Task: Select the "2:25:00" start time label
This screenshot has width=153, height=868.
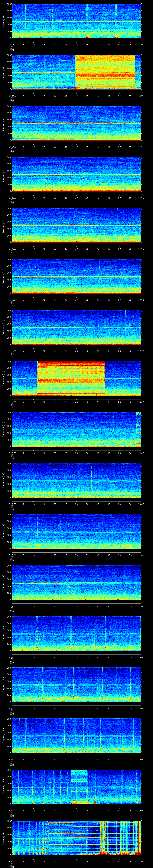Action: pyautogui.click(x=12, y=810)
